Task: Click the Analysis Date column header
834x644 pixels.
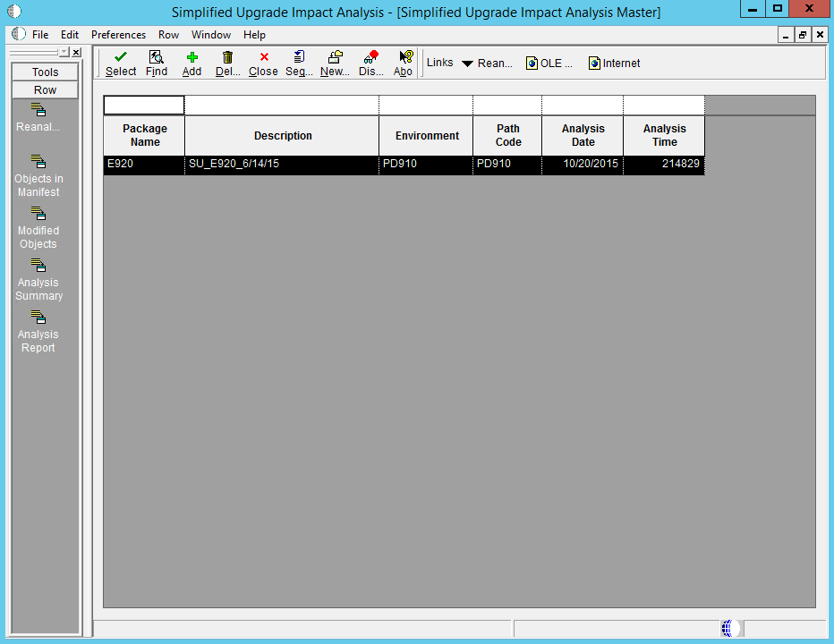Action: coord(583,136)
